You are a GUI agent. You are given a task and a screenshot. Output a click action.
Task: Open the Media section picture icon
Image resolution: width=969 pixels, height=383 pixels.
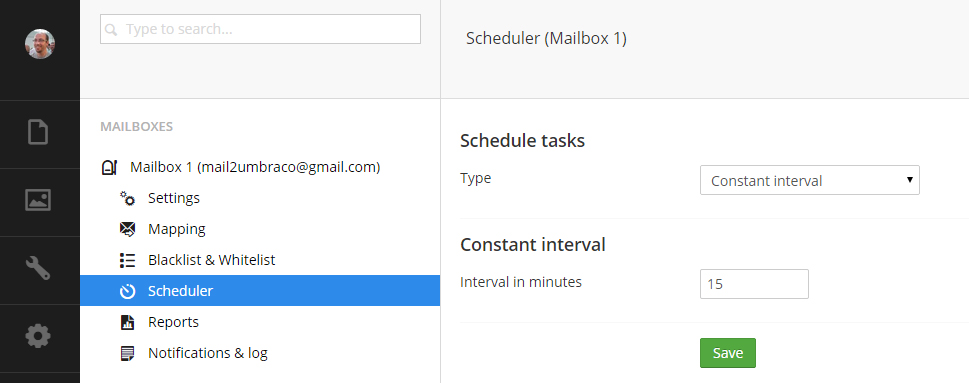[38, 200]
